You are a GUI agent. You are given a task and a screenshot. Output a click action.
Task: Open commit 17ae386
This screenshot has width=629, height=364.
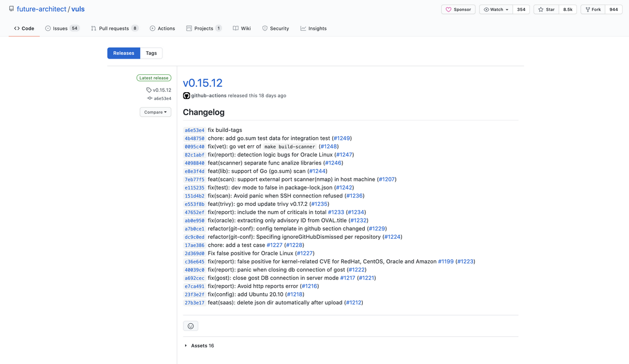point(194,245)
